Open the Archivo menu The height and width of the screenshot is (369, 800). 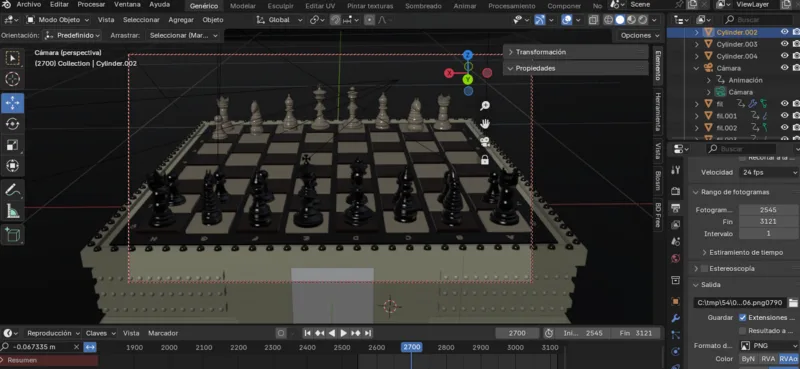29,5
